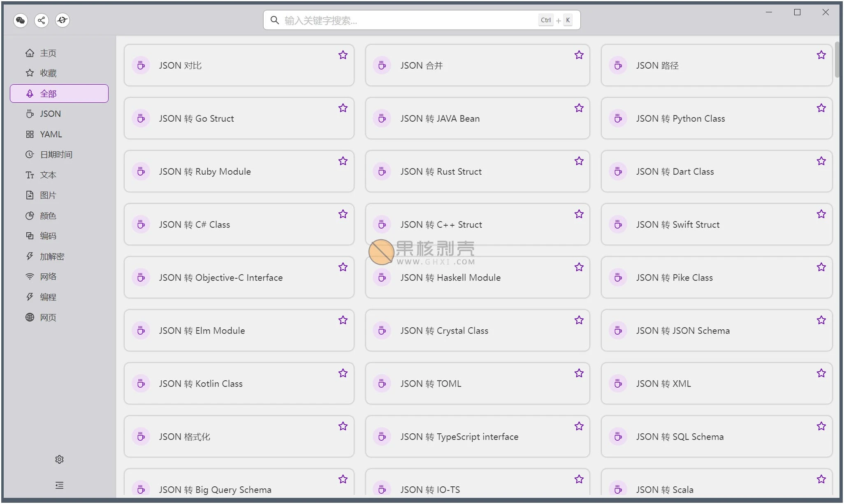The width and height of the screenshot is (844, 504).
Task: Click the third round icon in top bar
Action: pyautogui.click(x=63, y=20)
